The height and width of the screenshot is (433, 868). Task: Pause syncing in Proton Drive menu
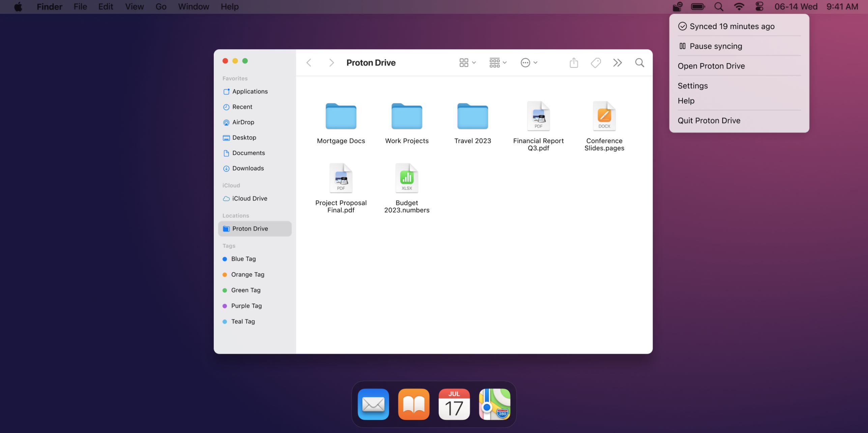coord(716,46)
